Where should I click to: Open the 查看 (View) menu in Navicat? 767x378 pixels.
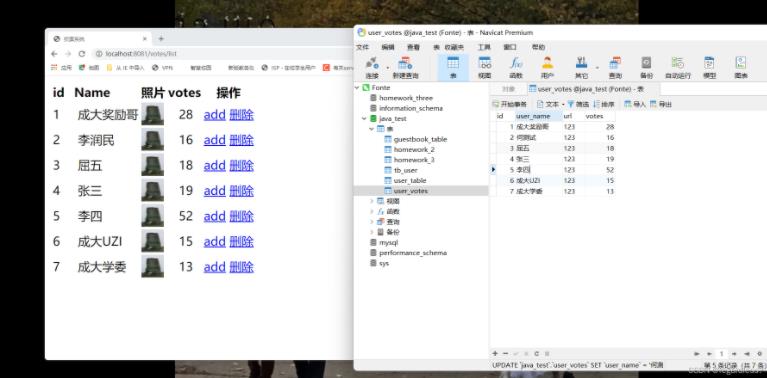coord(413,47)
